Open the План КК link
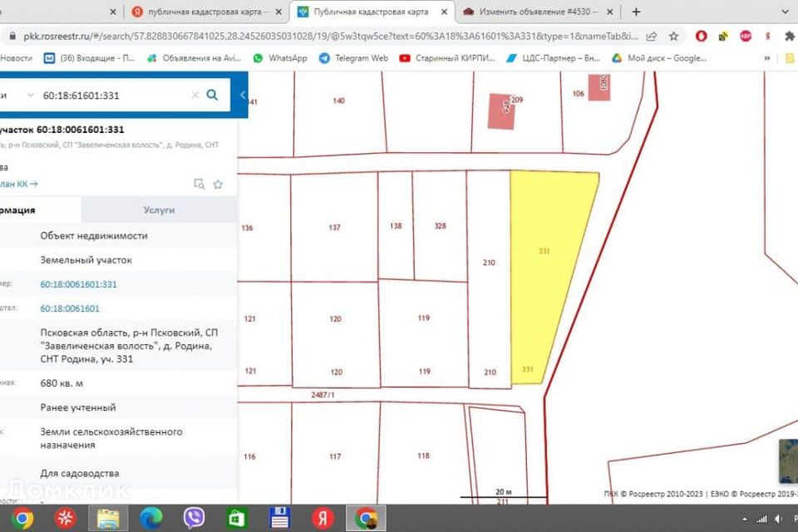Image resolution: width=798 pixels, height=532 pixels. (21, 184)
